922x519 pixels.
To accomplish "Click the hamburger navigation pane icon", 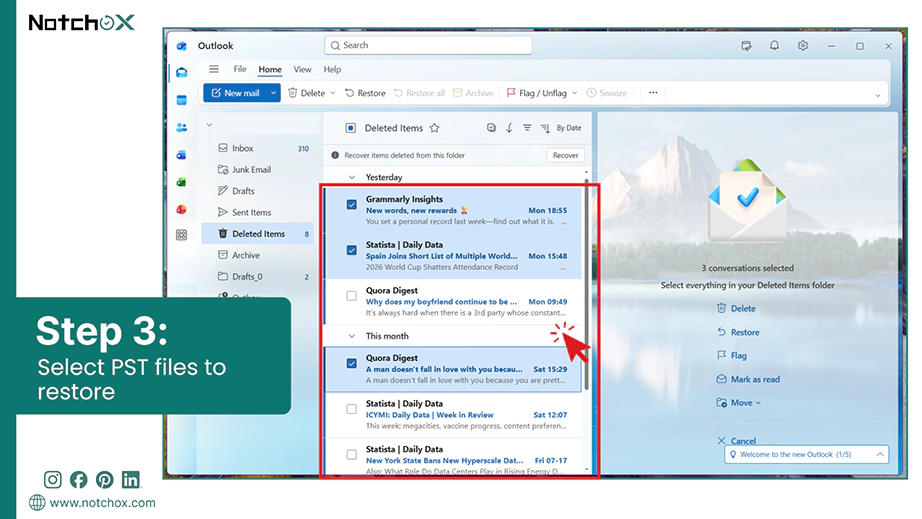I will 214,69.
